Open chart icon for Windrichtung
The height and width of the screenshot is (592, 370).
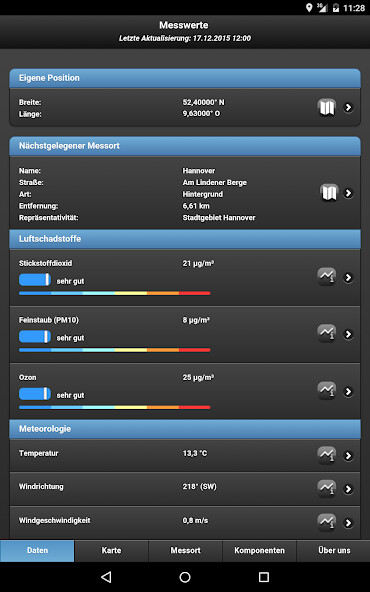click(327, 489)
